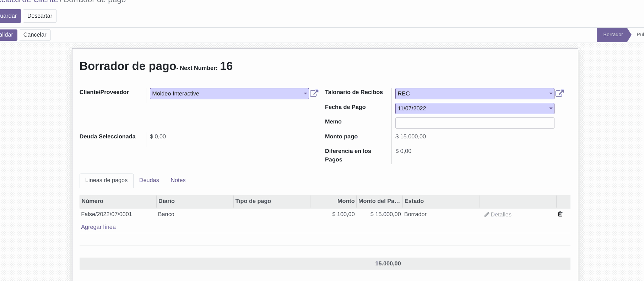This screenshot has width=644, height=281.
Task: Switch to the Deudas tab
Action: pyautogui.click(x=149, y=180)
